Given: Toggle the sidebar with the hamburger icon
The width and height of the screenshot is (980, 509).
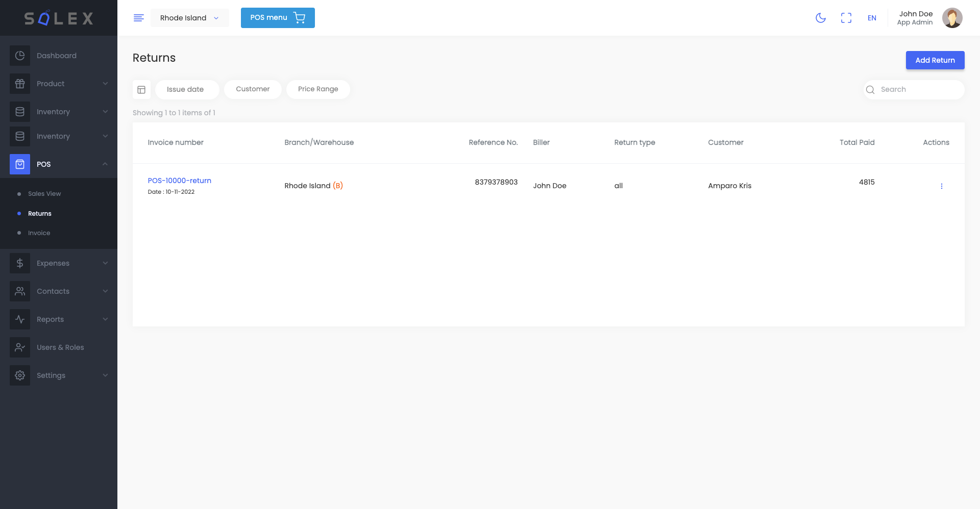Looking at the screenshot, I should [x=138, y=18].
